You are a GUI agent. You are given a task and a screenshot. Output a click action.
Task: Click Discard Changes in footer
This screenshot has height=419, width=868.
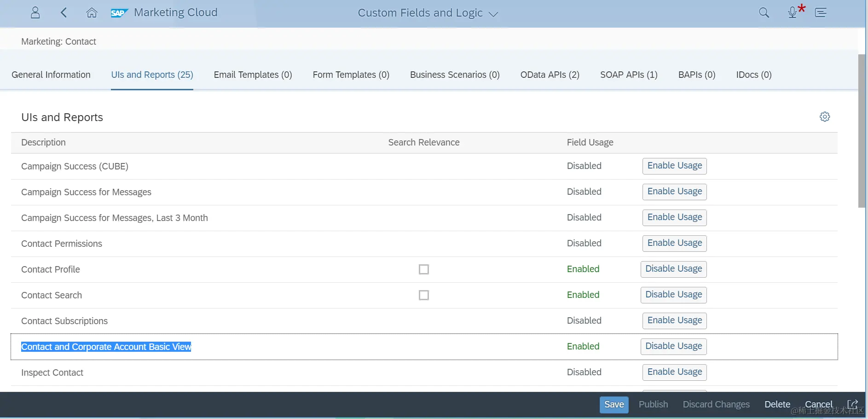(716, 404)
